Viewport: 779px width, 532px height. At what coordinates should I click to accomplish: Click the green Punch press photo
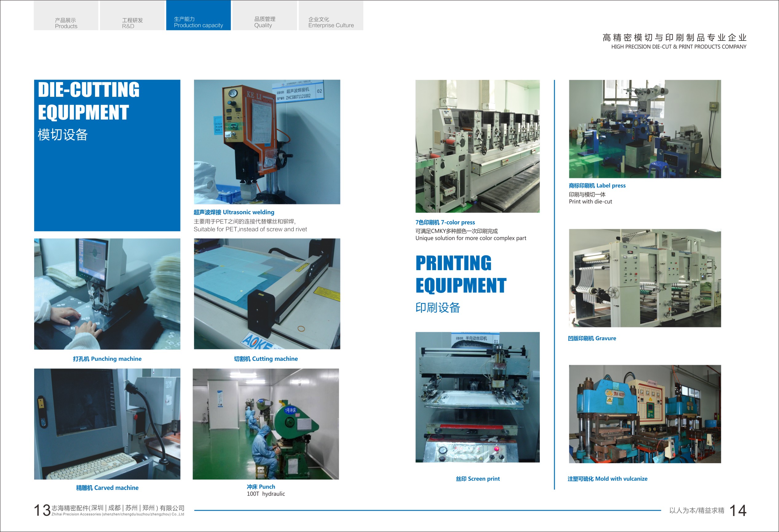(265, 424)
